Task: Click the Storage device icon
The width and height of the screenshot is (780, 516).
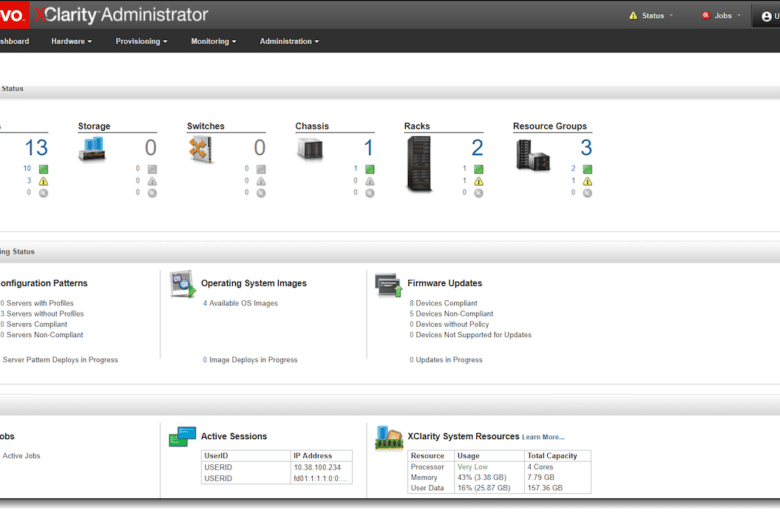Action: coord(92,149)
